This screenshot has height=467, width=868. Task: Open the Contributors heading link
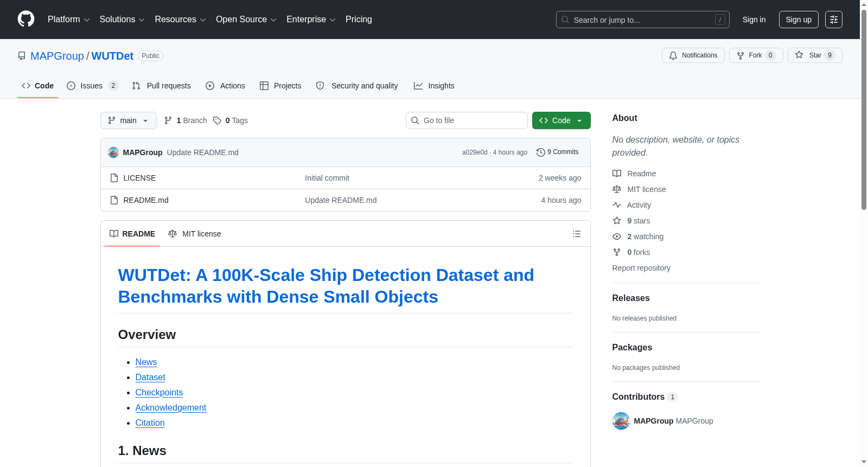(x=644, y=397)
